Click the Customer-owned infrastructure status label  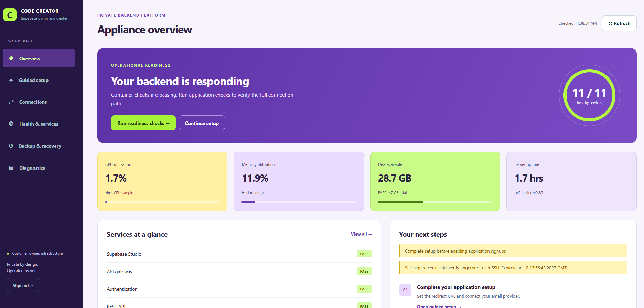click(37, 253)
